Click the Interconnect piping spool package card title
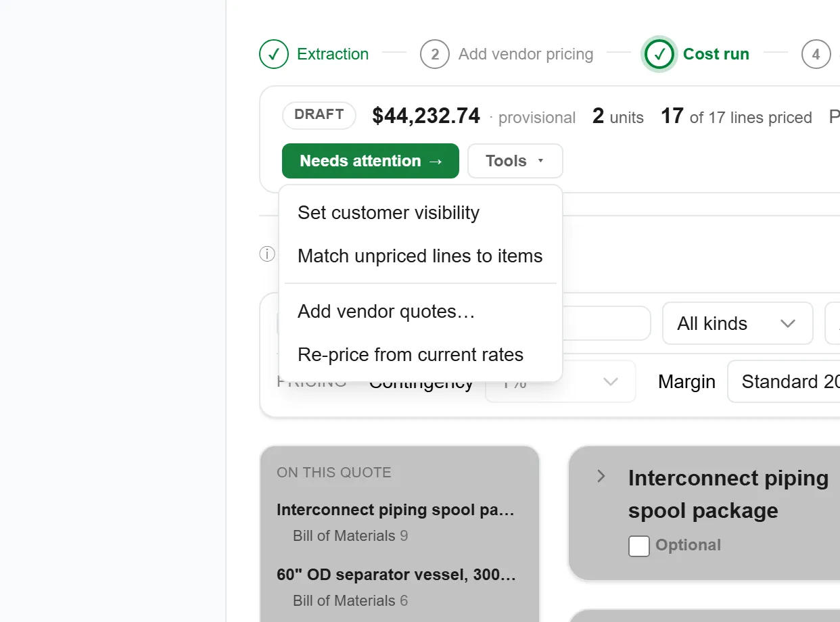 pos(728,494)
